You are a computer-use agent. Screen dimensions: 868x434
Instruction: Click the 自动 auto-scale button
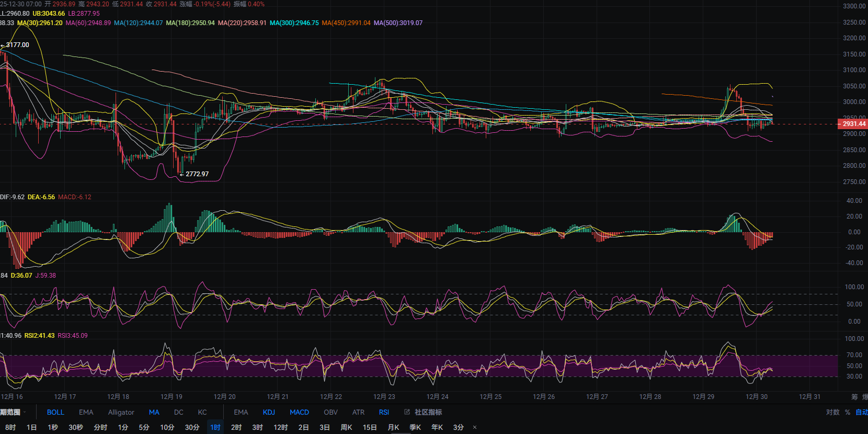pyautogui.click(x=861, y=412)
